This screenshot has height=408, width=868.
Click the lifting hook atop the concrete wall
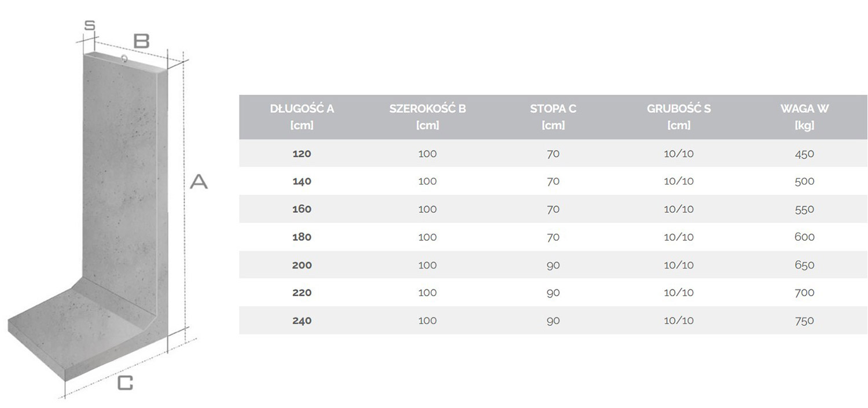124,58
